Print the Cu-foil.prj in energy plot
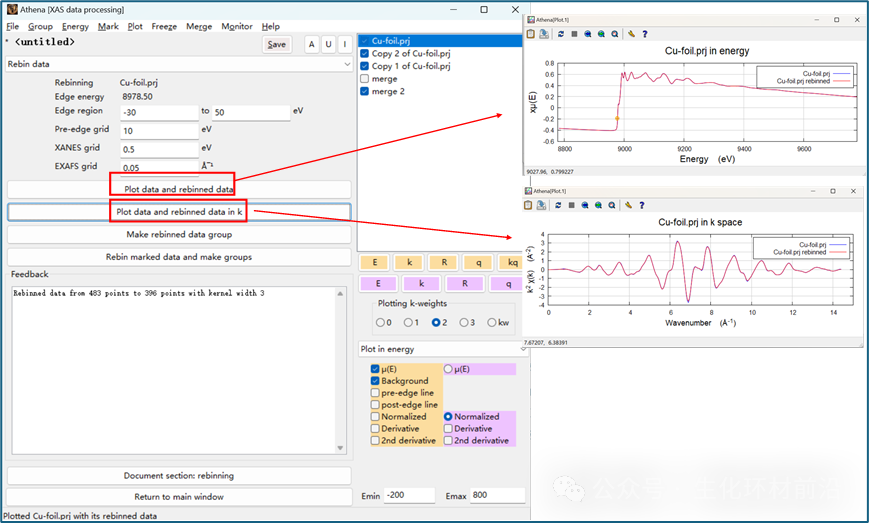This screenshot has width=869, height=523. pos(544,34)
